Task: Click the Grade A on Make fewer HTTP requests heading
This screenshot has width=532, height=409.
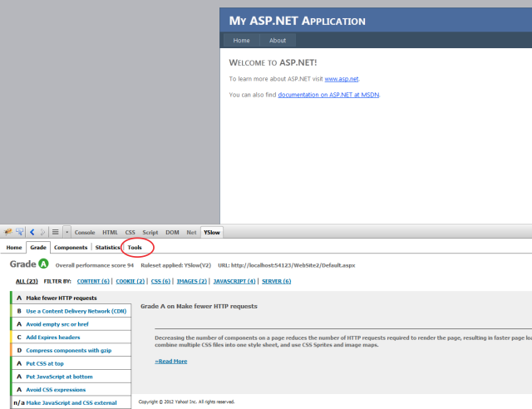Action: (199, 306)
